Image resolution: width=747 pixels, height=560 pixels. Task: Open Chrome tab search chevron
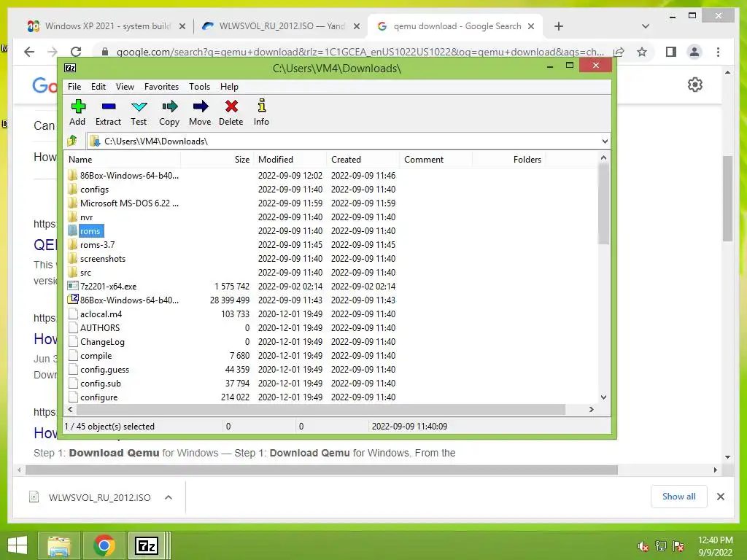(646, 26)
